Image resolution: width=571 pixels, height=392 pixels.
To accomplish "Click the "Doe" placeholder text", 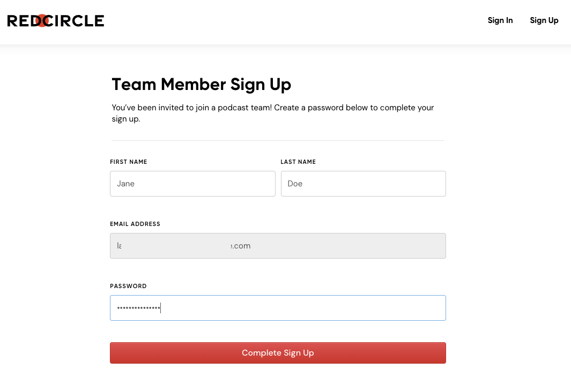I will click(295, 184).
